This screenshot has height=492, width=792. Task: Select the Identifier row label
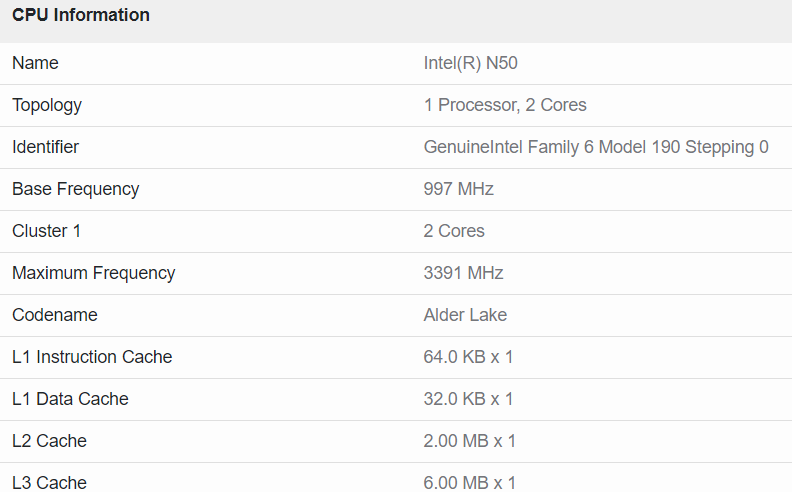point(45,147)
